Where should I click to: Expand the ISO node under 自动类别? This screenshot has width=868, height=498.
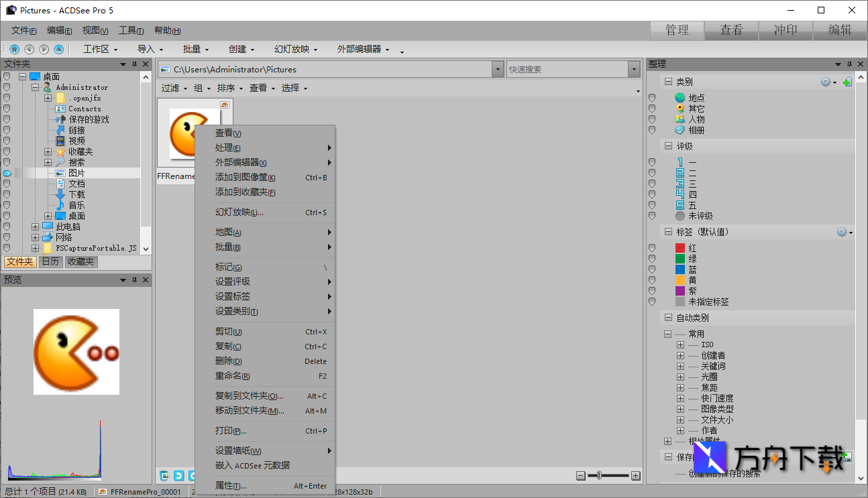[x=679, y=344]
